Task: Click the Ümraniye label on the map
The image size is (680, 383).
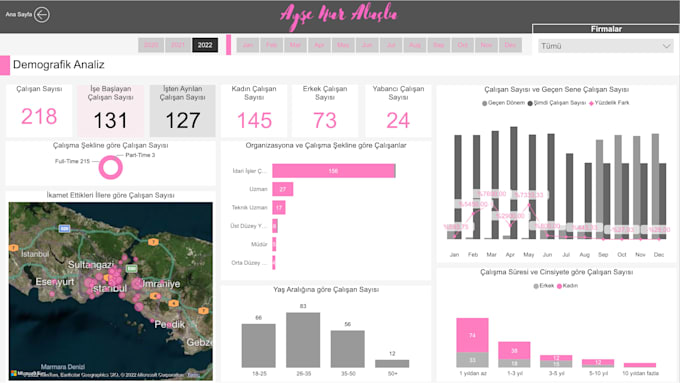Action: [161, 284]
